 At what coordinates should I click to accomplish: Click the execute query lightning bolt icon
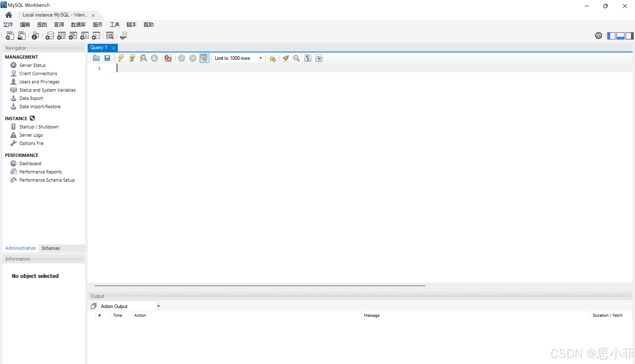(x=121, y=58)
